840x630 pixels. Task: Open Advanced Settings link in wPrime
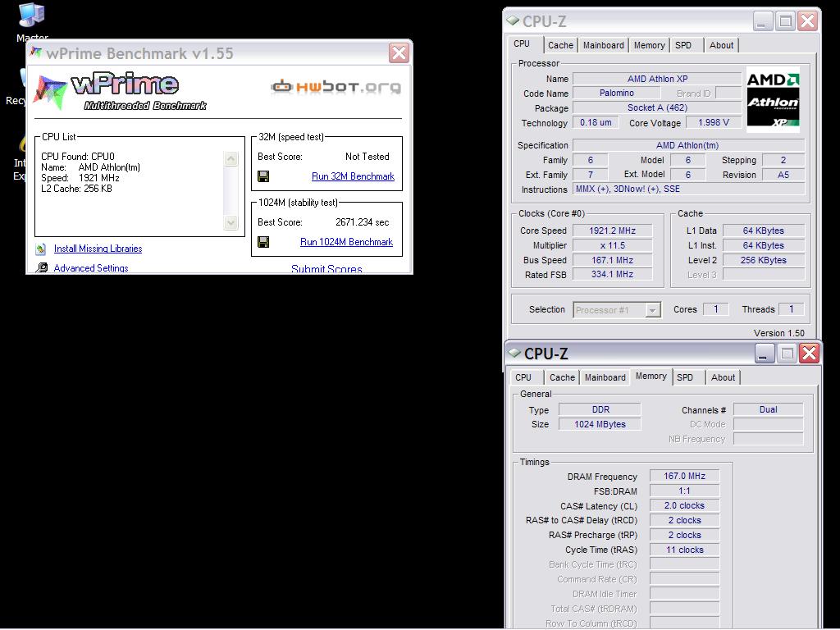pos(91,268)
